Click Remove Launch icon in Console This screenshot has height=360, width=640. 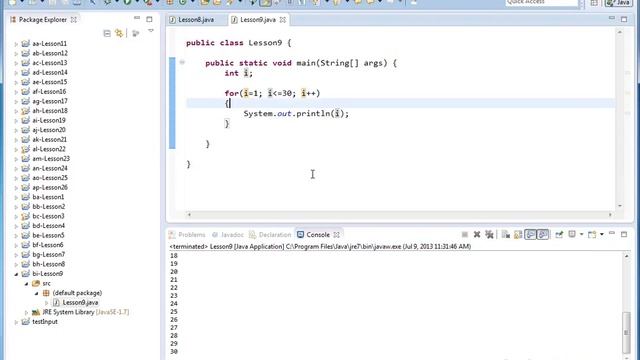[477, 234]
